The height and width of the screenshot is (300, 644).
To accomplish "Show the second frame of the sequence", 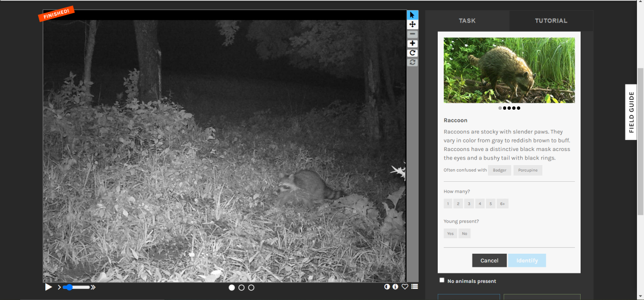I will 242,287.
